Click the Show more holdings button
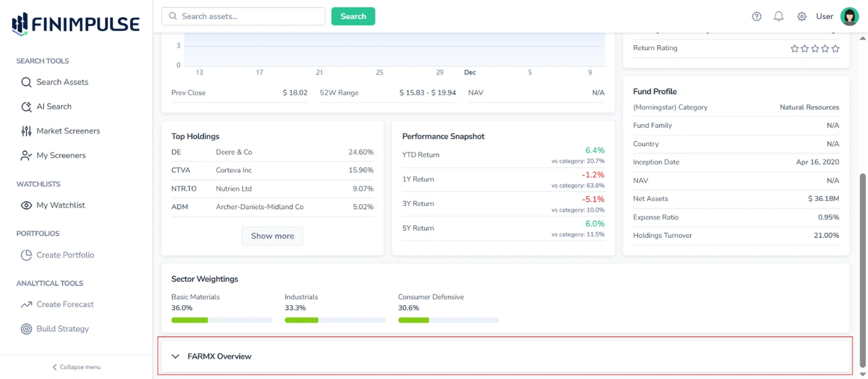Viewport: 868px width, 379px height. (272, 235)
